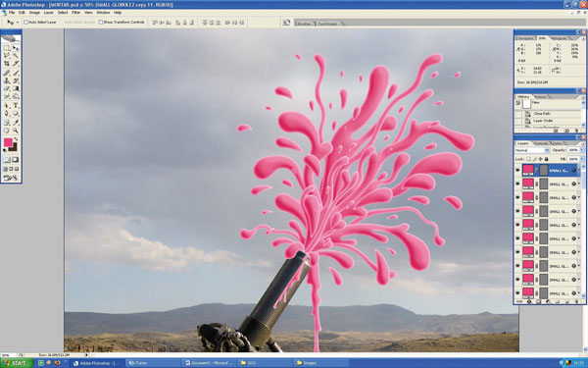The image size is (588, 368).
Task: Select the Type tool
Action: pos(16,105)
